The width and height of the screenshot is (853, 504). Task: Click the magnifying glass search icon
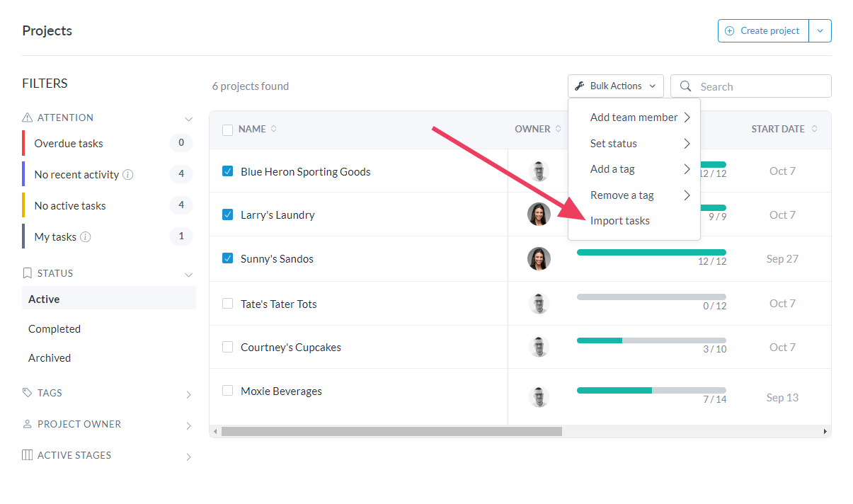click(685, 86)
